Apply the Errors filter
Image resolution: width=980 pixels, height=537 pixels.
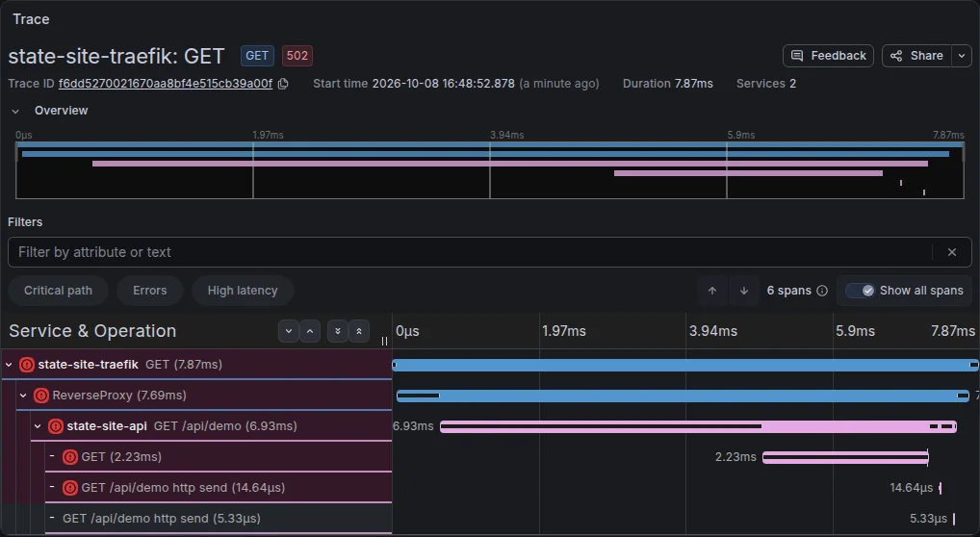pyautogui.click(x=150, y=291)
